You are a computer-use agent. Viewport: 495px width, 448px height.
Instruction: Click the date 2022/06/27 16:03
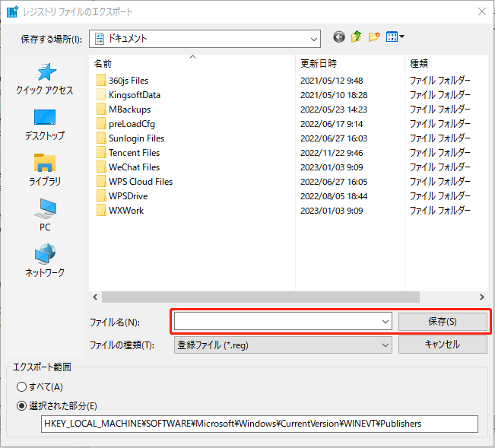334,138
